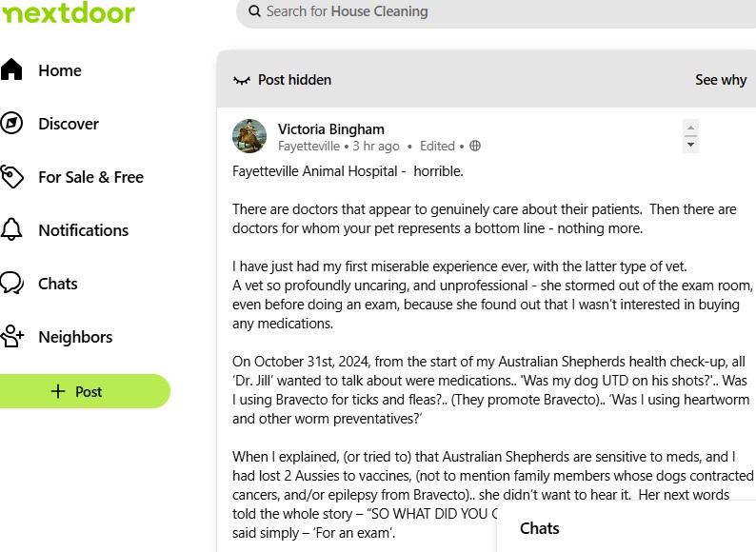Click the See why link

pyautogui.click(x=721, y=80)
